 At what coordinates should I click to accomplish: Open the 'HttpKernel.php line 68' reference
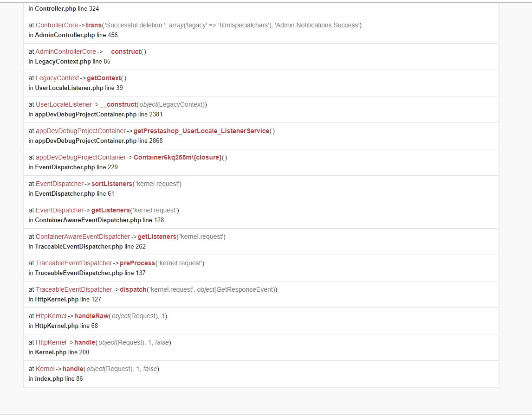[66, 326]
